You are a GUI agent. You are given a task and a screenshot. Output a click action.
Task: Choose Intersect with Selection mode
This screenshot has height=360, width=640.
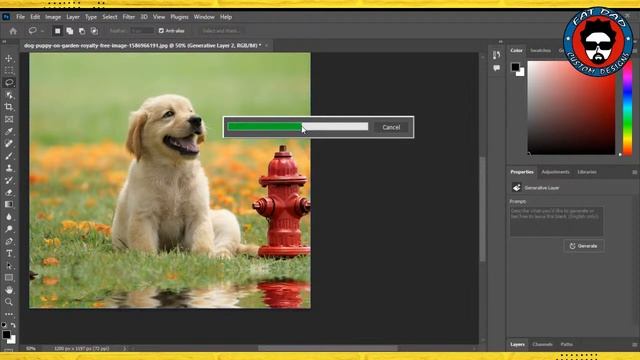[94, 31]
